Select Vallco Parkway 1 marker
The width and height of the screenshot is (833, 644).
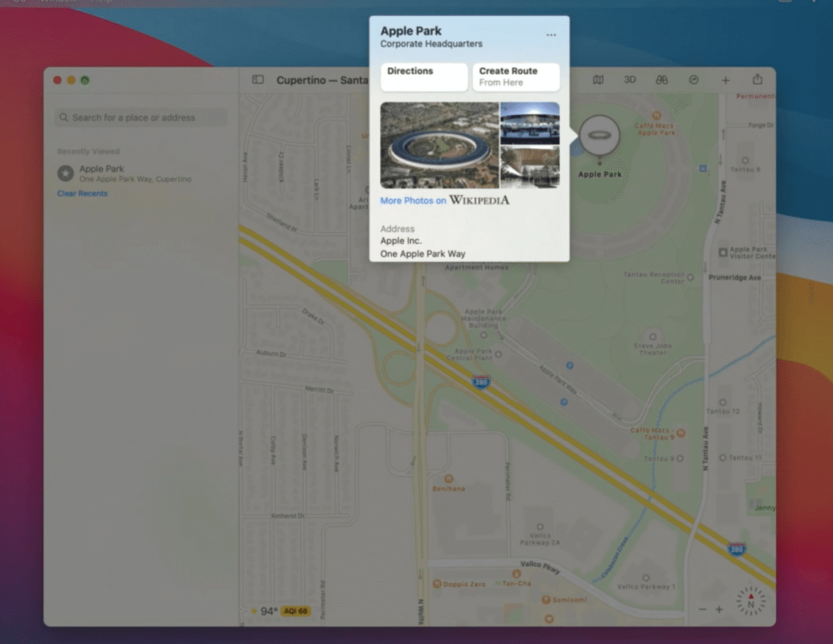(x=646, y=578)
